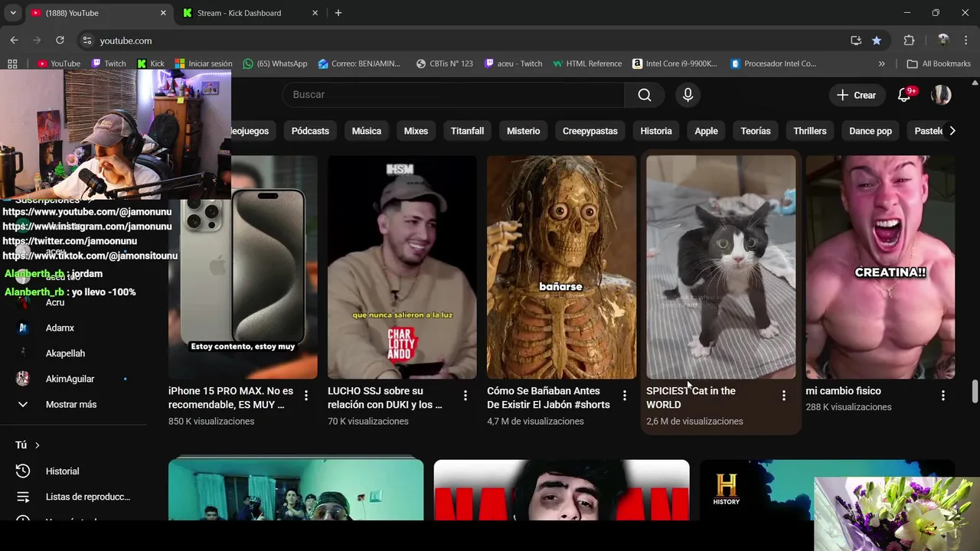This screenshot has height=551, width=980.
Task: Select the Teorías filter chip
Action: tap(756, 131)
